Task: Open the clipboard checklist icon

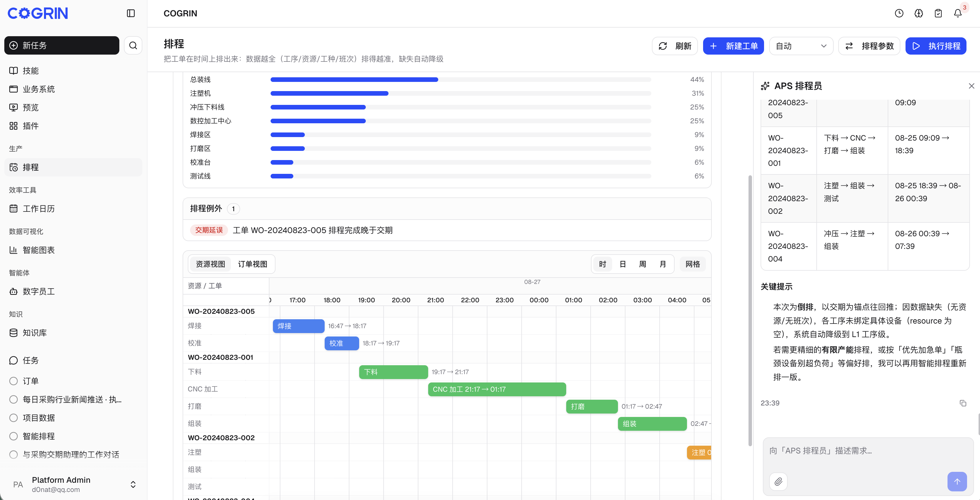Action: coord(938,13)
